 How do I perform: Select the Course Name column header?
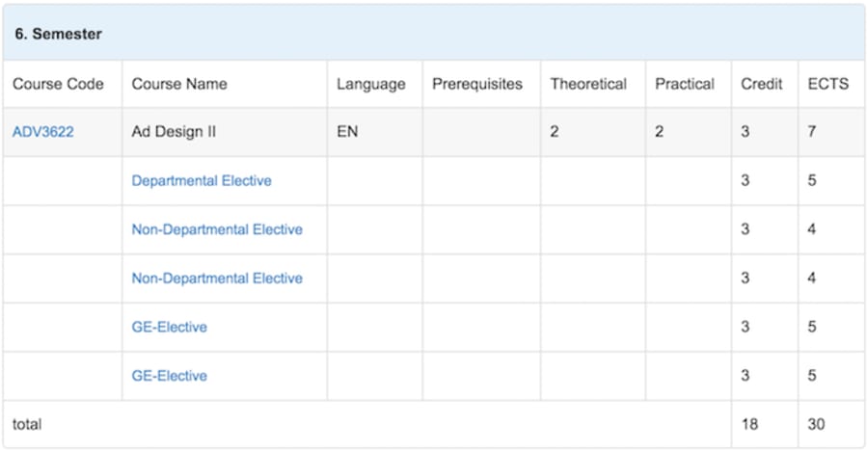179,84
